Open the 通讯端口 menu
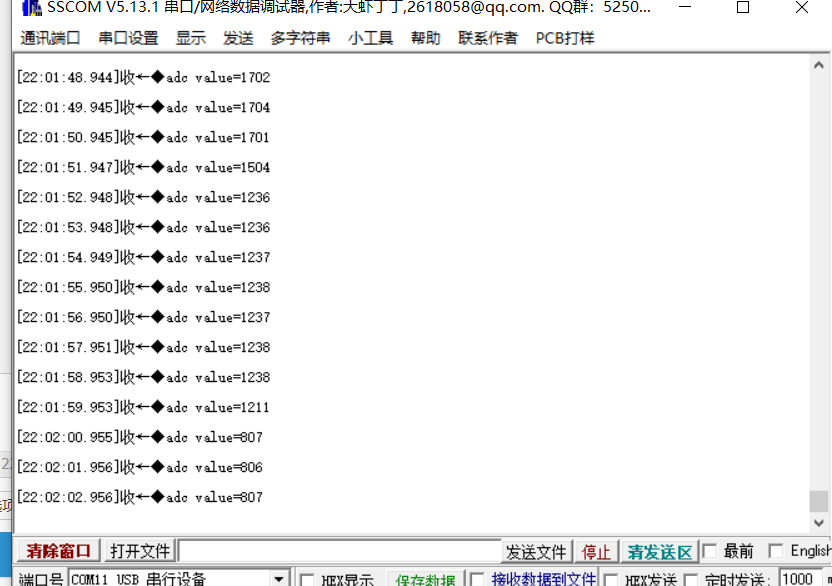The image size is (832, 586). pos(51,38)
